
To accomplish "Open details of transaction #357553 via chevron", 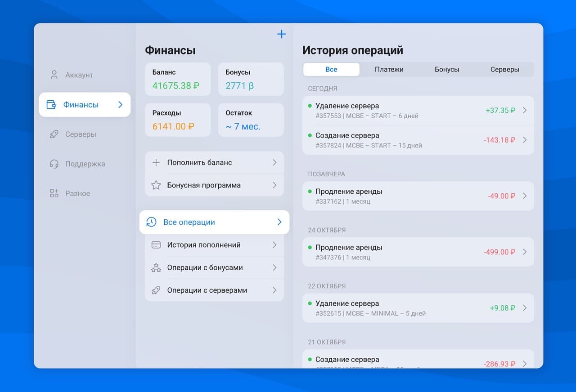I will pos(524,110).
